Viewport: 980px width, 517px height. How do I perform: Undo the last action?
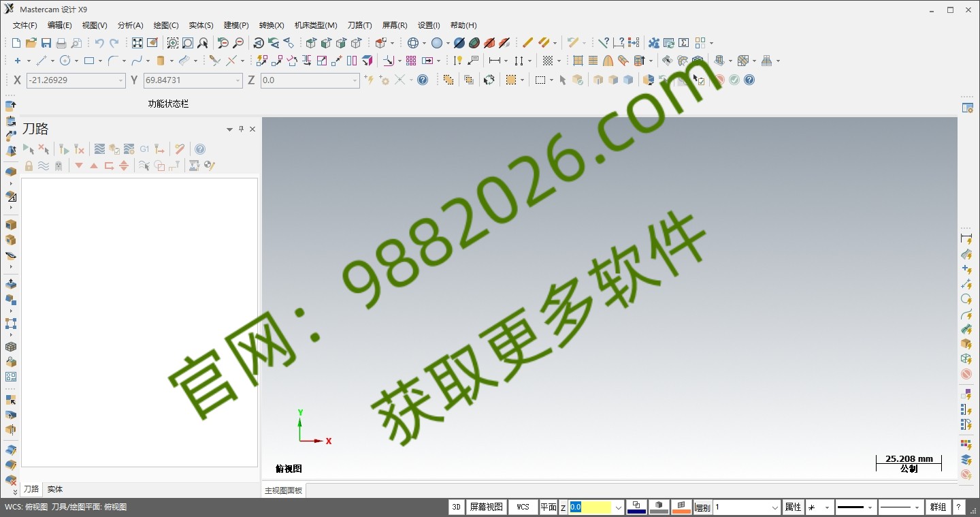pos(99,43)
